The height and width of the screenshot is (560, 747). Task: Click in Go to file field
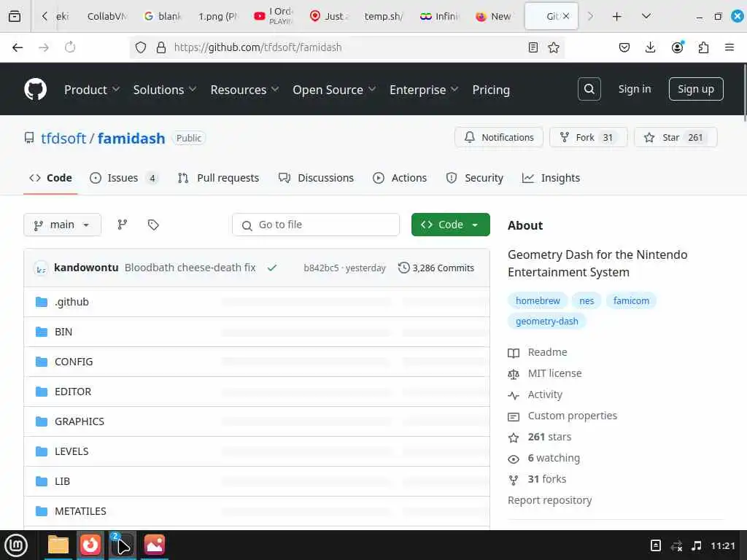[x=315, y=225]
